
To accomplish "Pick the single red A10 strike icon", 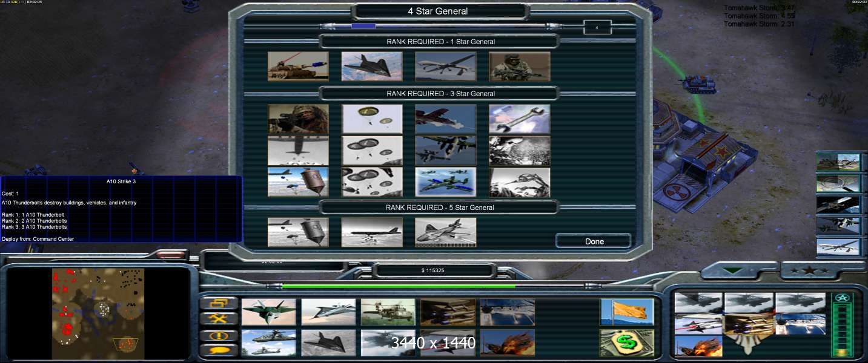I will click(446, 119).
